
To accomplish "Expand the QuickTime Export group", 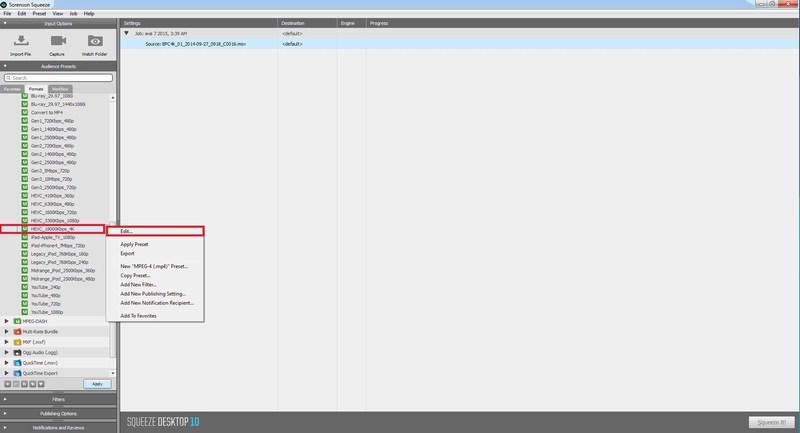I will click(x=7, y=373).
